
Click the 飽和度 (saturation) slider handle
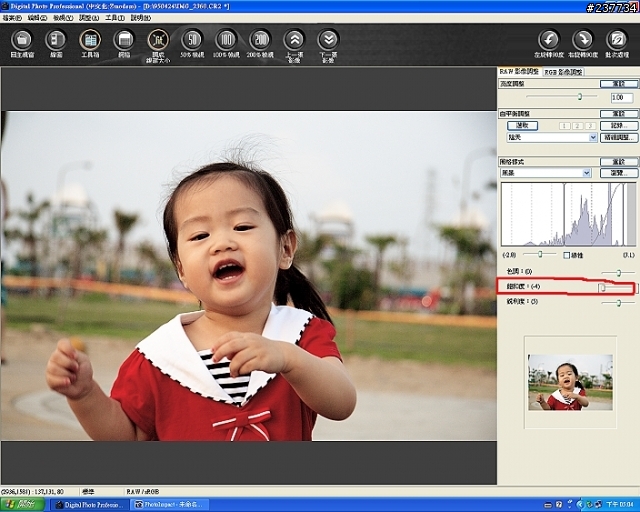coord(602,287)
